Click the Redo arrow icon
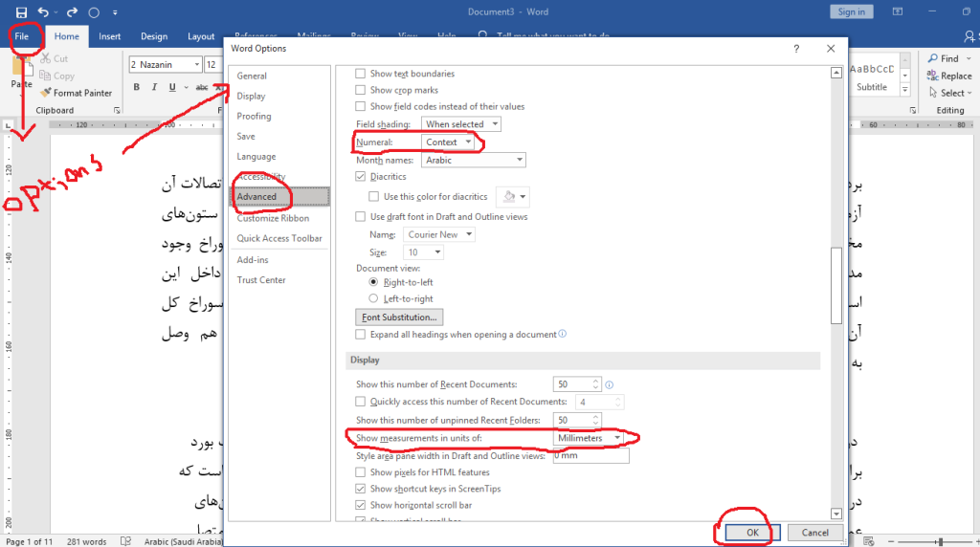 click(x=73, y=12)
